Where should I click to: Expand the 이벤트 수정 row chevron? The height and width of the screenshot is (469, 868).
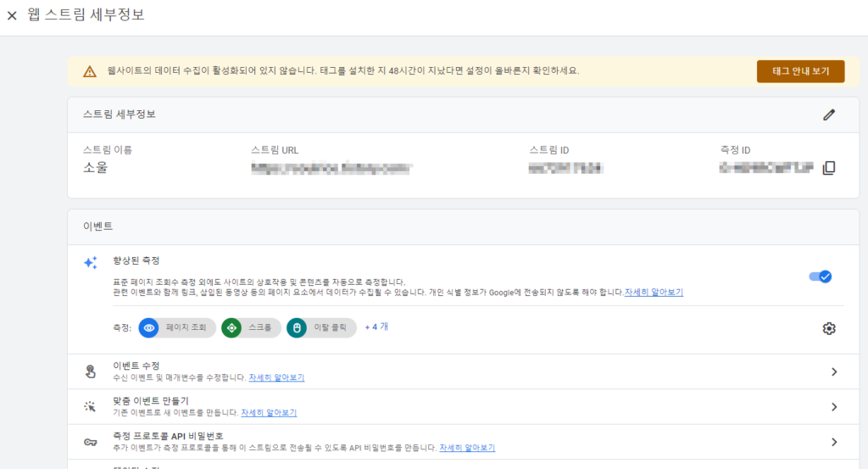(834, 371)
